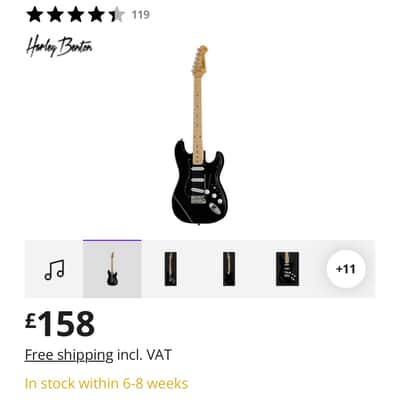Click In stock within 6-8 weeks notice

(x=106, y=384)
